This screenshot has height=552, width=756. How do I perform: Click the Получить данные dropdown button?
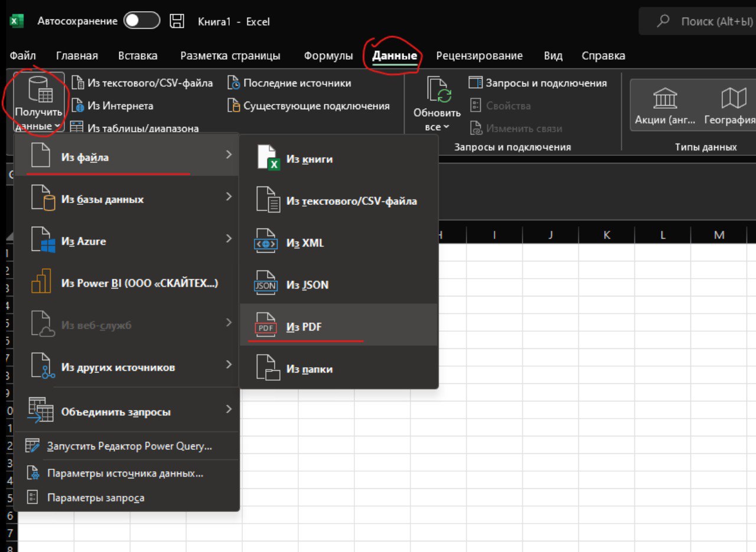[x=38, y=103]
